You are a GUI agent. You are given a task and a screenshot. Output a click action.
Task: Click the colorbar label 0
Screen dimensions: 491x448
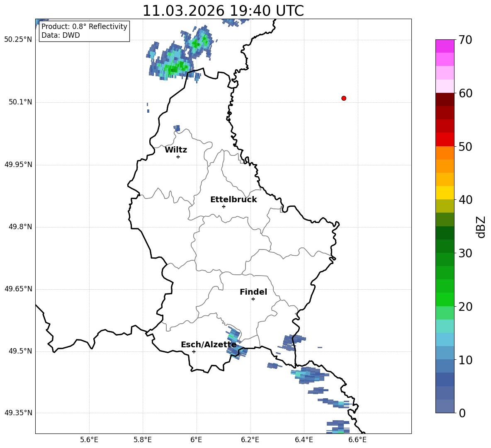462,413
